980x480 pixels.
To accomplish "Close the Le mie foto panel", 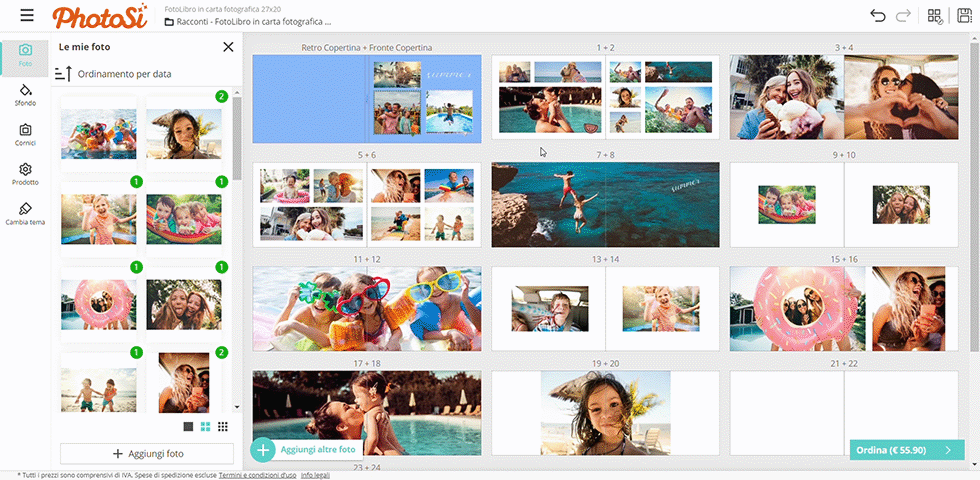I will coord(228,47).
